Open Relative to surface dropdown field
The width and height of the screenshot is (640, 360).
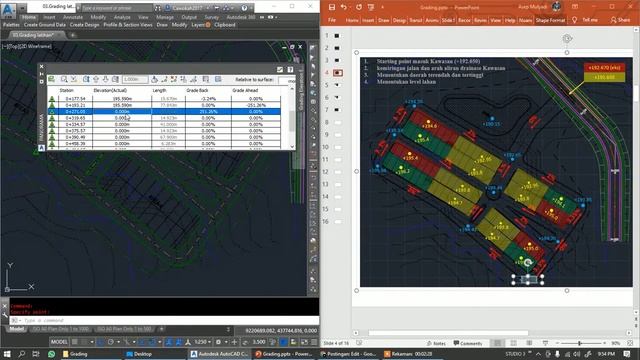(287, 80)
